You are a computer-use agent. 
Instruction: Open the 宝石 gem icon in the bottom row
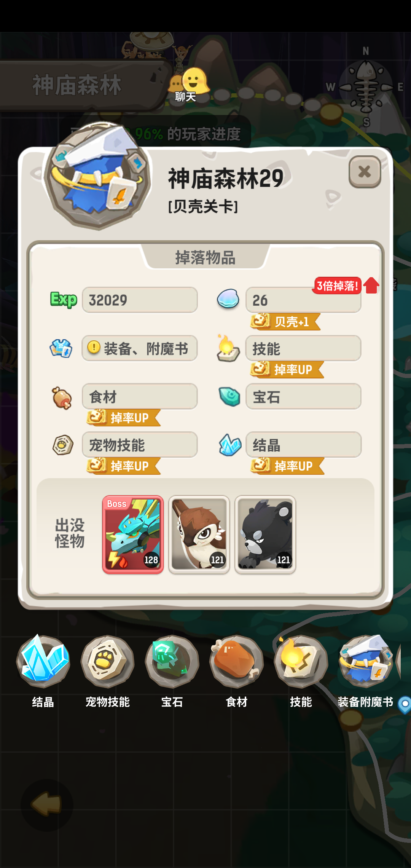click(x=172, y=662)
